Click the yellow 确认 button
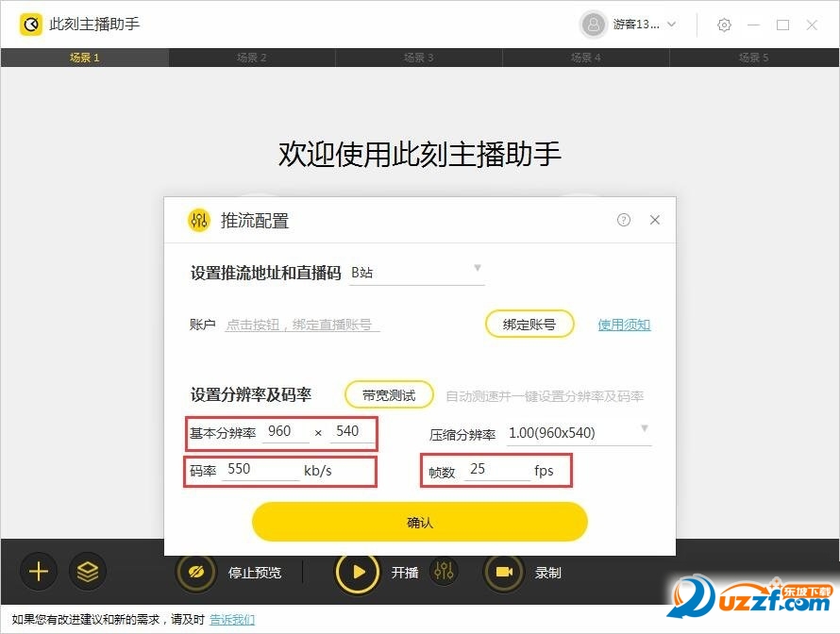This screenshot has width=840, height=634. click(x=419, y=522)
